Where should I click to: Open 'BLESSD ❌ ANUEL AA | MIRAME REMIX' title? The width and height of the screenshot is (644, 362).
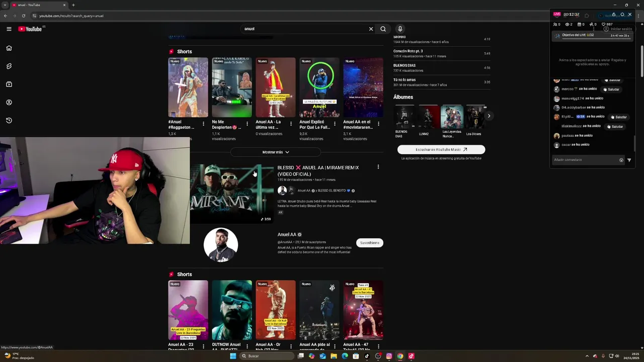318,170
